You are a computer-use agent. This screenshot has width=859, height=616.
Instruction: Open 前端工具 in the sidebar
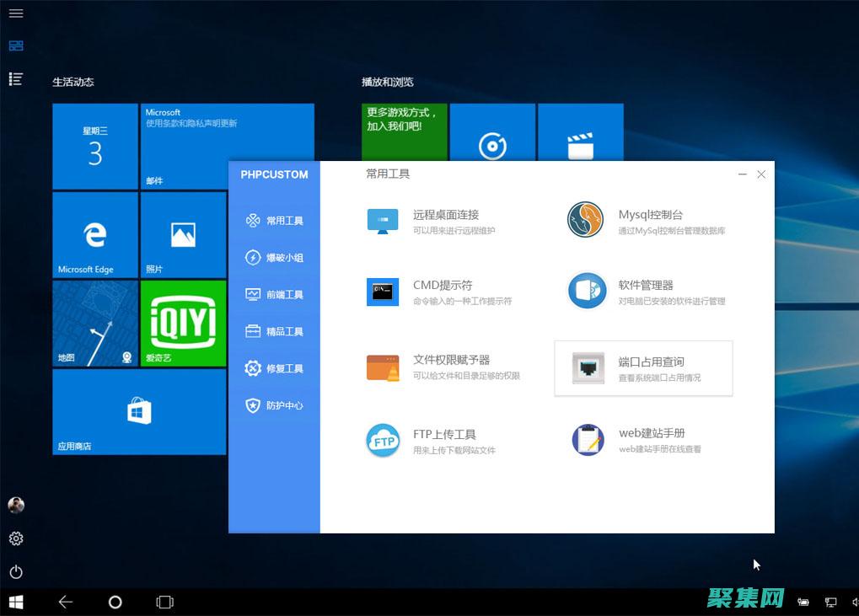point(275,295)
